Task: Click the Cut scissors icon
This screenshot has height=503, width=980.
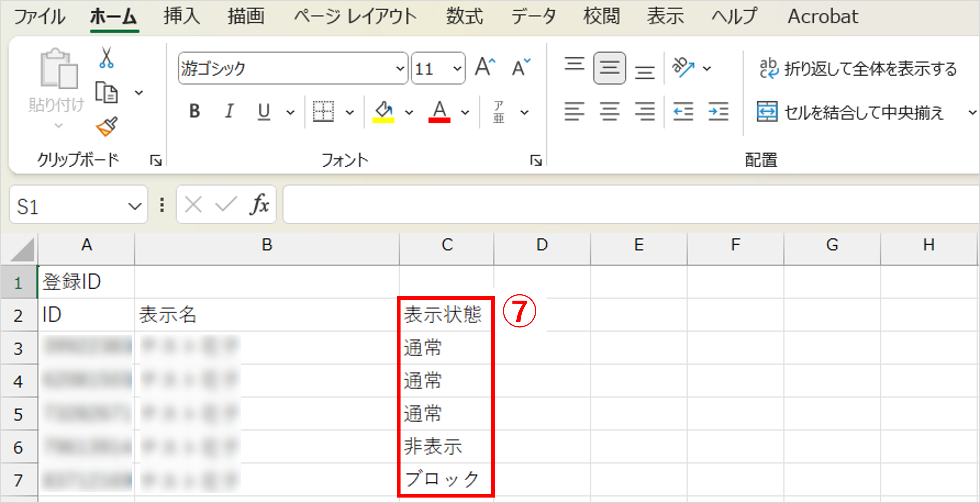Action: point(106,58)
